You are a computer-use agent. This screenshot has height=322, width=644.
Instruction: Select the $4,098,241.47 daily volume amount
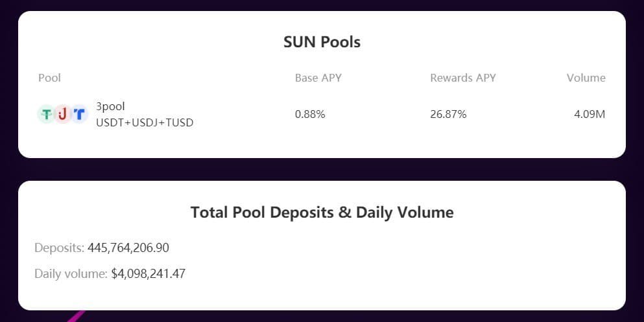[149, 273]
